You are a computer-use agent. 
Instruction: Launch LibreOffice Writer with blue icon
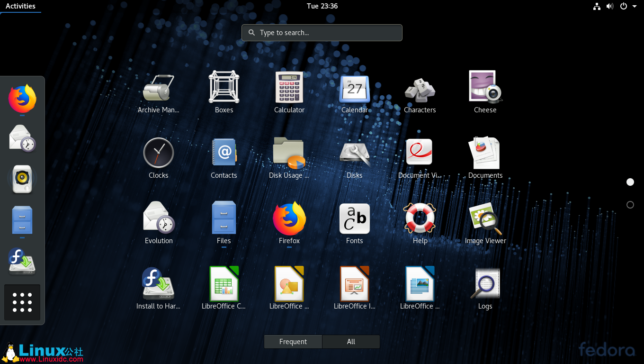pos(420,289)
